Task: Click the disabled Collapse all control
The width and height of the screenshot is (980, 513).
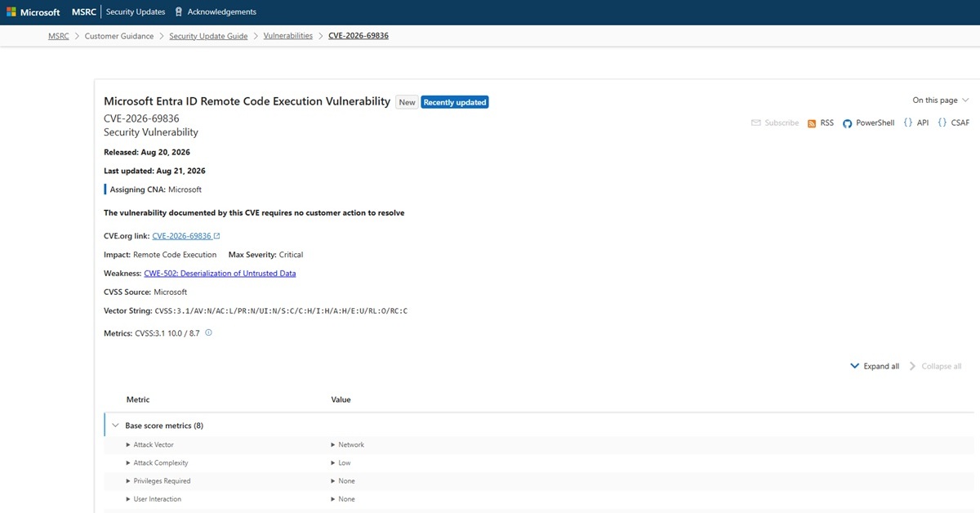Action: click(x=935, y=366)
